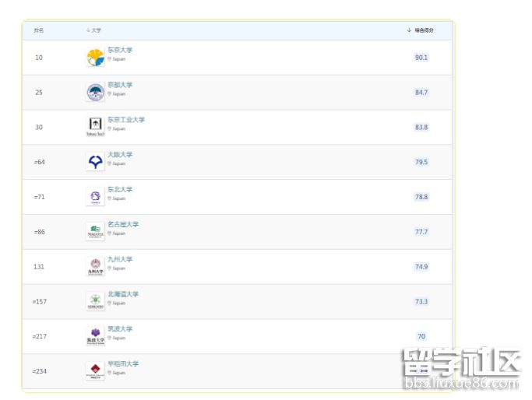Click the rank number 25

coord(39,92)
